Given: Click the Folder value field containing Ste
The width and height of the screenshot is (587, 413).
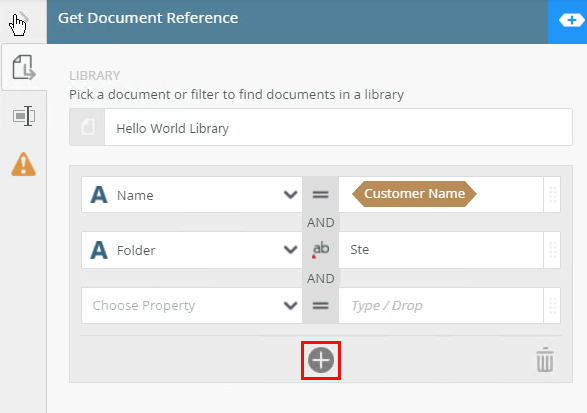Looking at the screenshot, I should [441, 250].
